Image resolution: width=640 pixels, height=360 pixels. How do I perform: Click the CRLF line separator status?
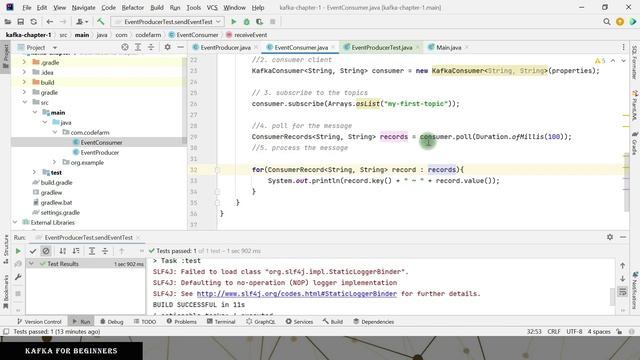point(554,332)
